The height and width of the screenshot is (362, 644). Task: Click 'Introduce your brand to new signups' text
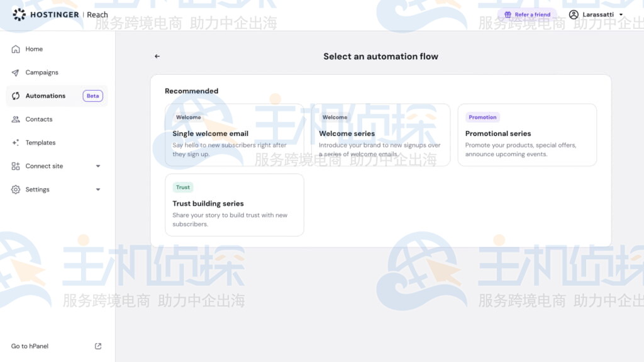click(379, 149)
